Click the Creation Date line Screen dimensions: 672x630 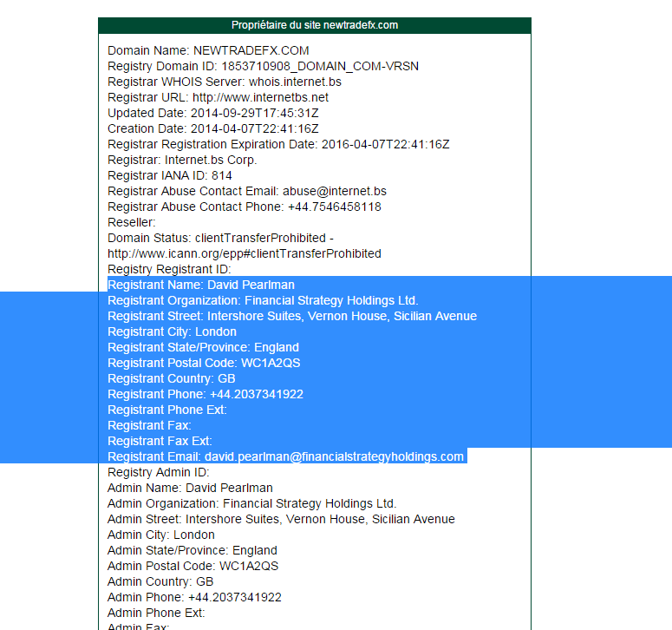tap(213, 128)
